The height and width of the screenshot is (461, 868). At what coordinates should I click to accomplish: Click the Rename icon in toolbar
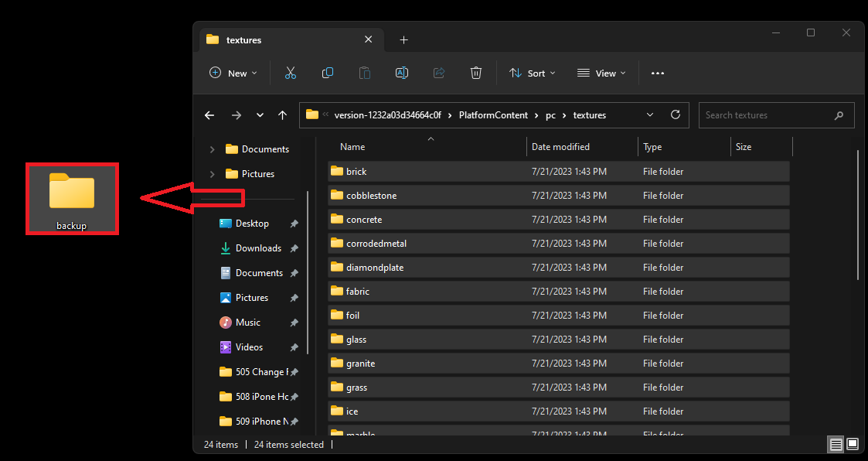[x=402, y=73]
